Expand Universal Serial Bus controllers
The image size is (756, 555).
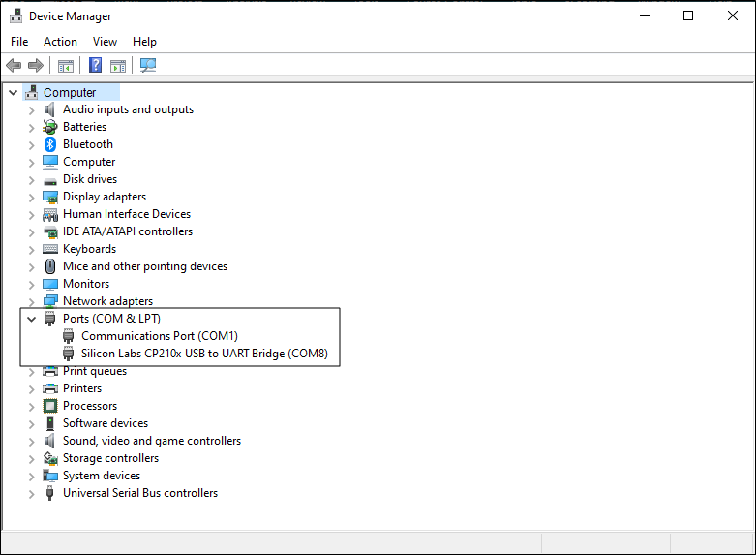(x=32, y=494)
